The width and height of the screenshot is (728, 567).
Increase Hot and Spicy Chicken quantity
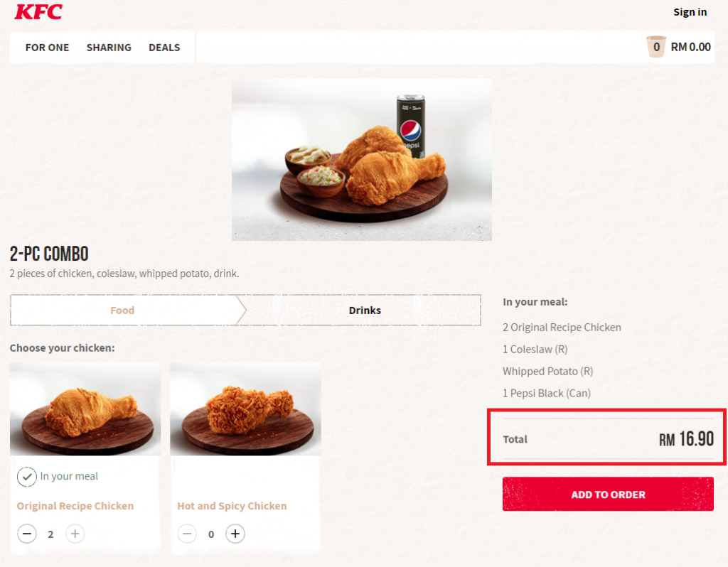click(235, 534)
